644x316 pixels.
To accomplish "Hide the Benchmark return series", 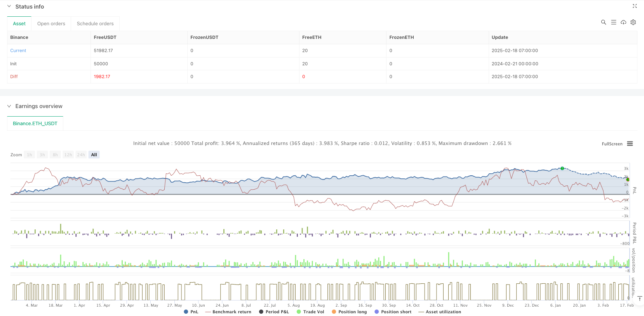I will (228, 312).
